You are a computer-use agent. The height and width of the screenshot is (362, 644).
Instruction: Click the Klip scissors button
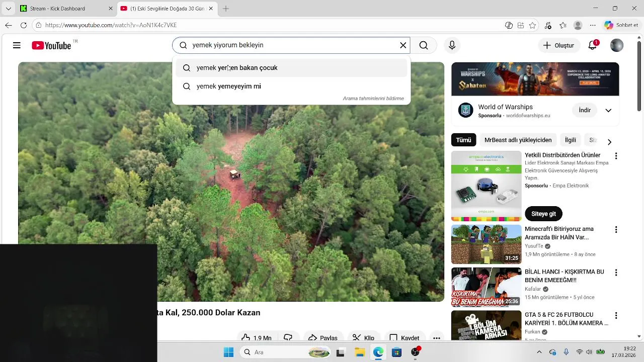coord(363,337)
